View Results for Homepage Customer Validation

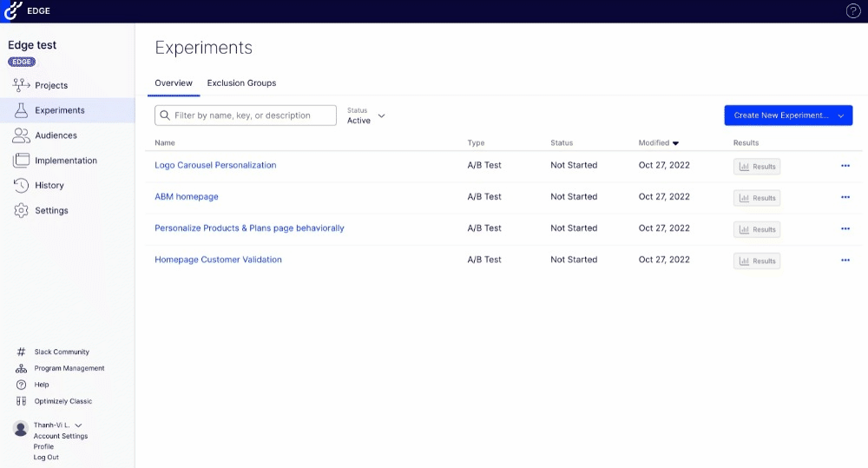click(756, 260)
